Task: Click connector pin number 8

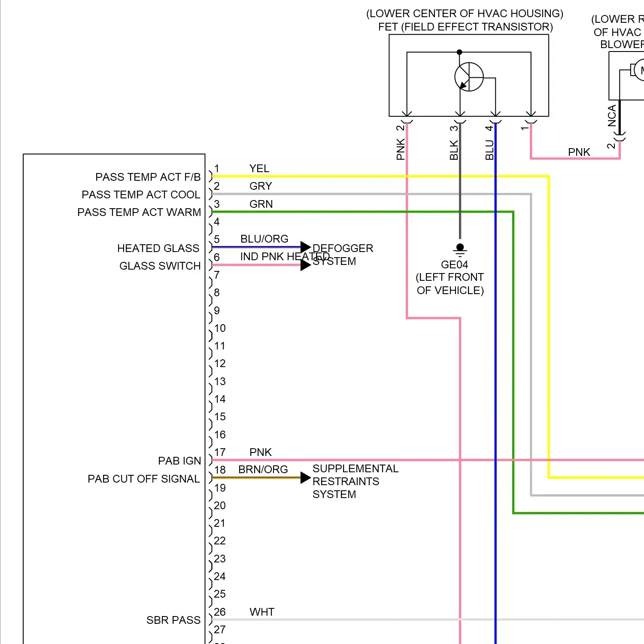Action: pyautogui.click(x=217, y=292)
